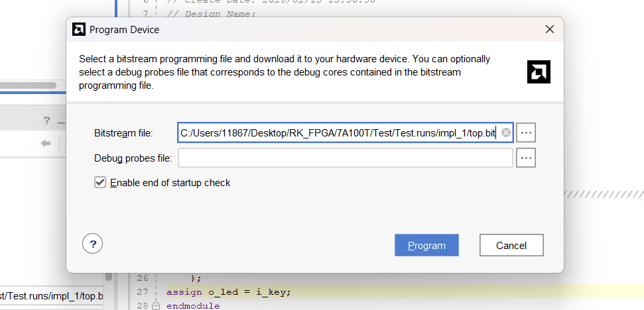
Task: Disable Enable end of startup check
Action: pos(100,182)
